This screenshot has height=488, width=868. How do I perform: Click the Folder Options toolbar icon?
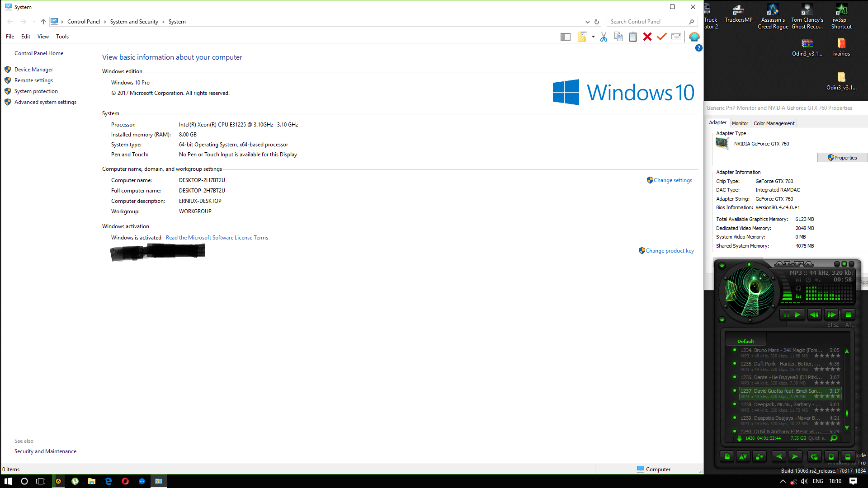582,37
